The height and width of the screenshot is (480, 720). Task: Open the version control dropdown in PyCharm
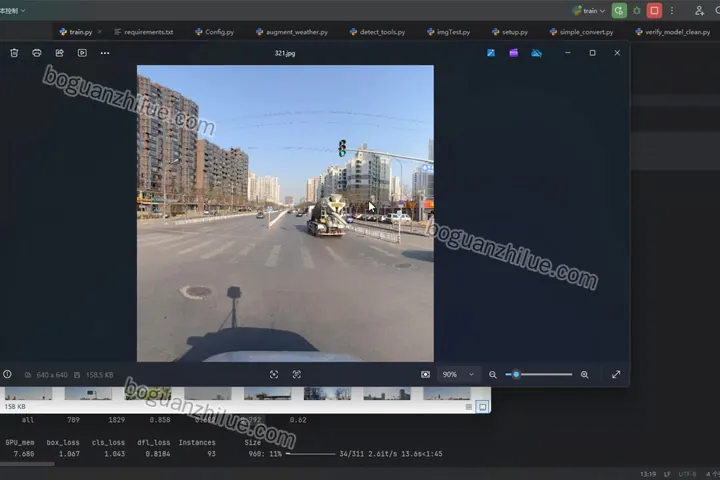(x=13, y=11)
